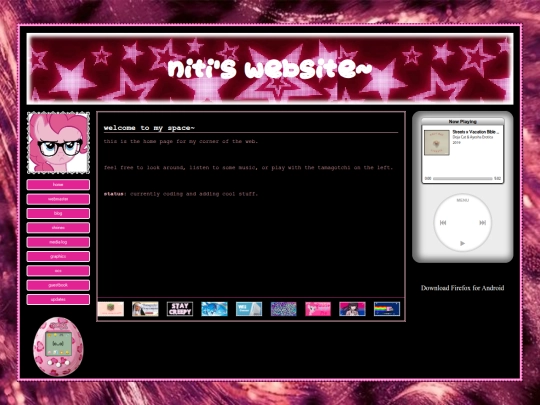Click the STAY CREEPY badge

point(180,309)
